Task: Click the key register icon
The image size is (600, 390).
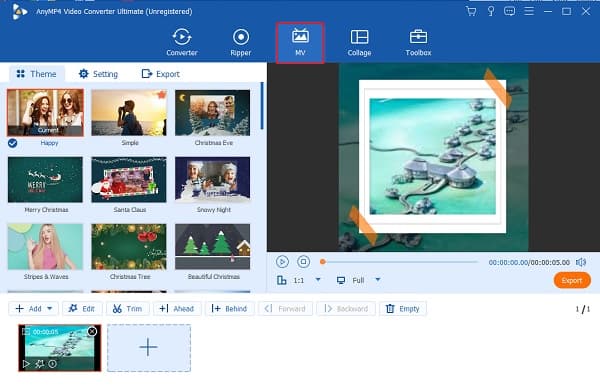Action: point(491,11)
